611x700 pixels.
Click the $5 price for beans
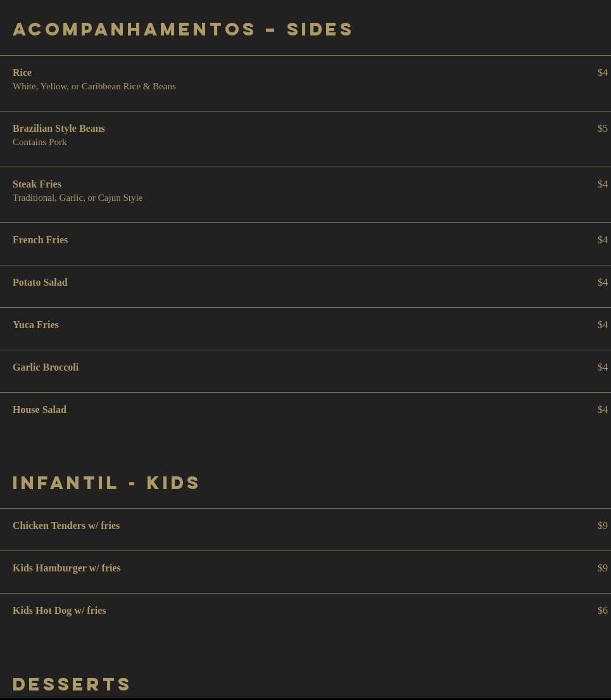pos(602,129)
